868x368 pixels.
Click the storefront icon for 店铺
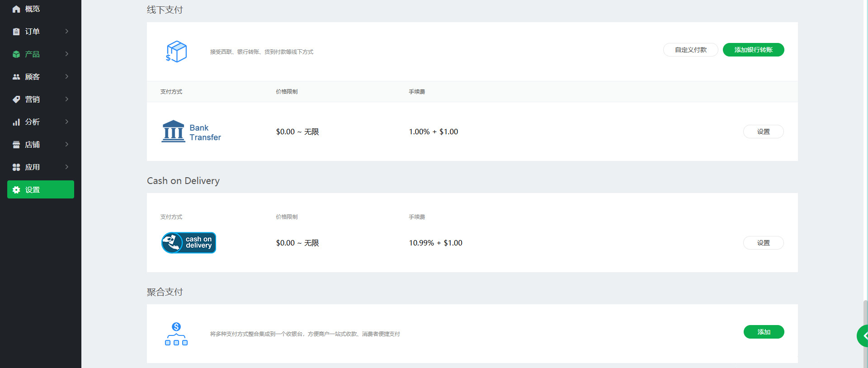click(x=16, y=145)
